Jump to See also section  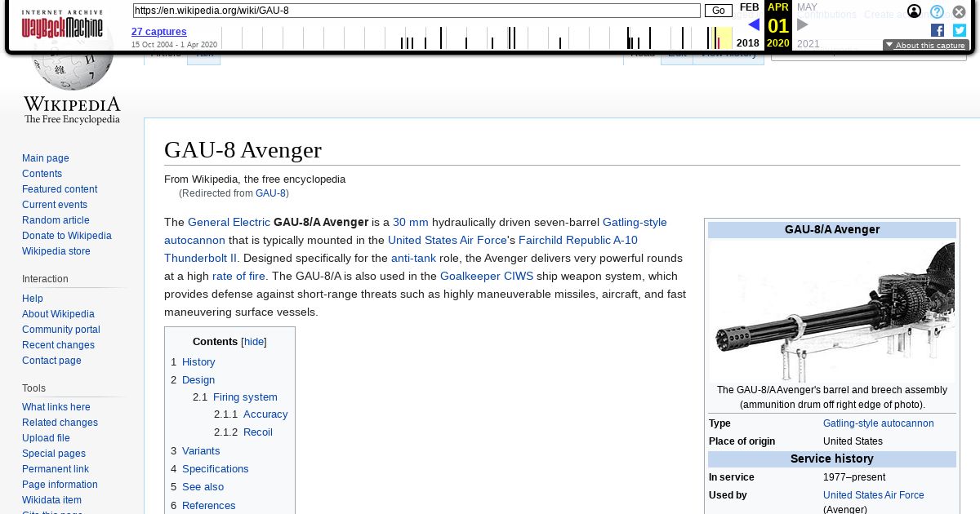click(203, 487)
